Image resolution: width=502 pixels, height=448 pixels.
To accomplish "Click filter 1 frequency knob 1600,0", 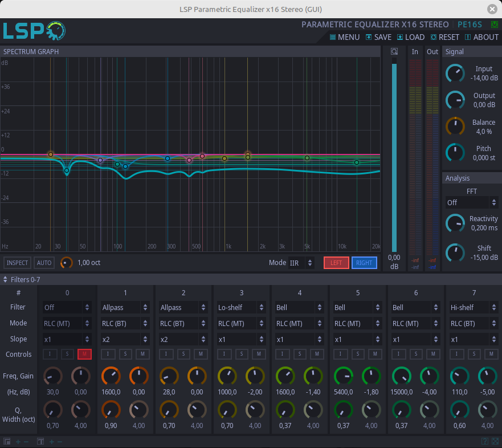I will coord(111,376).
